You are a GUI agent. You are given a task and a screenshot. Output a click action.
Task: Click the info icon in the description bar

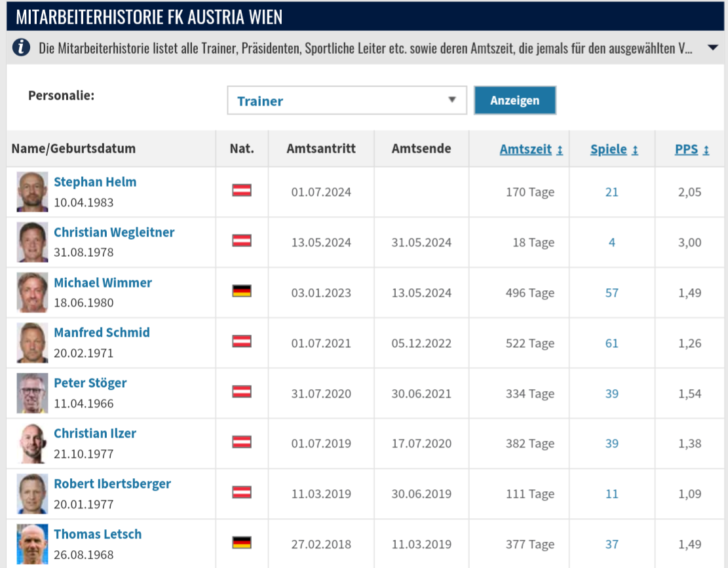pos(21,47)
